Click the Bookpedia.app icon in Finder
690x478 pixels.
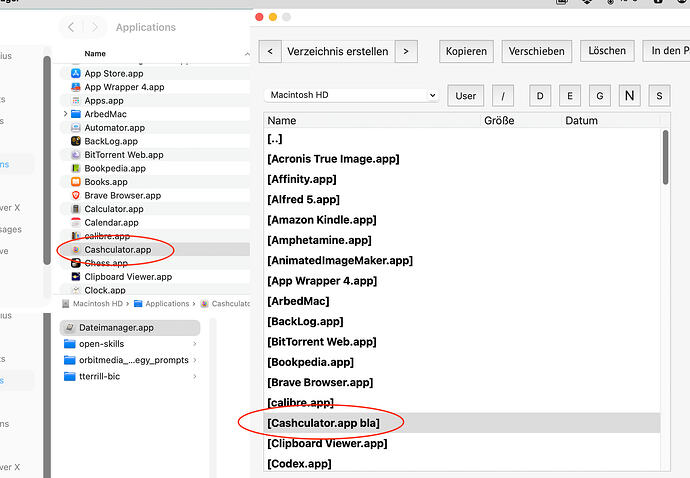coord(76,168)
